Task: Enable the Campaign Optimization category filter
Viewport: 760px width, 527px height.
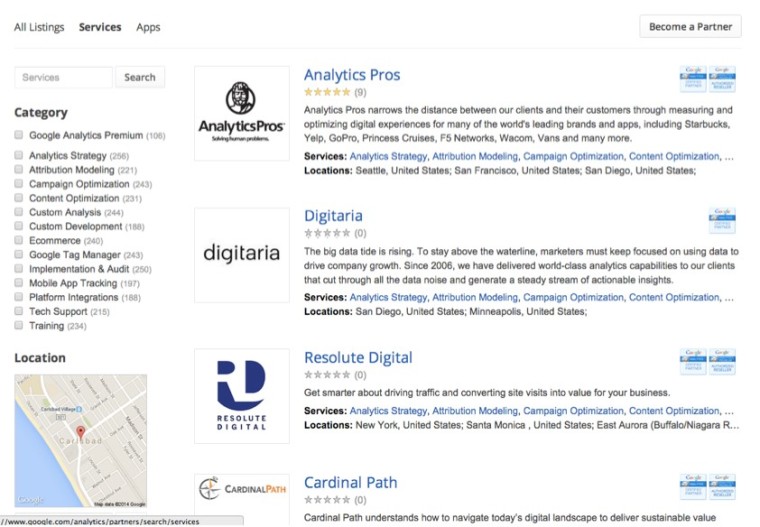Action: pyautogui.click(x=18, y=183)
